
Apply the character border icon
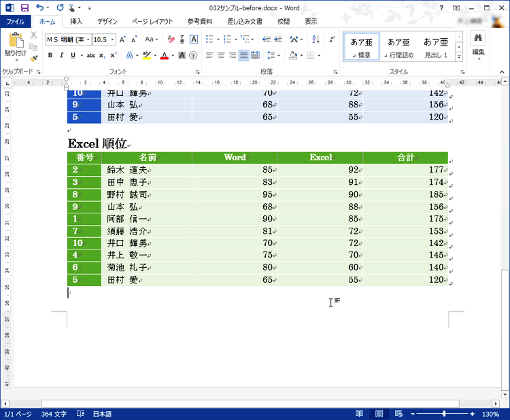[x=194, y=39]
